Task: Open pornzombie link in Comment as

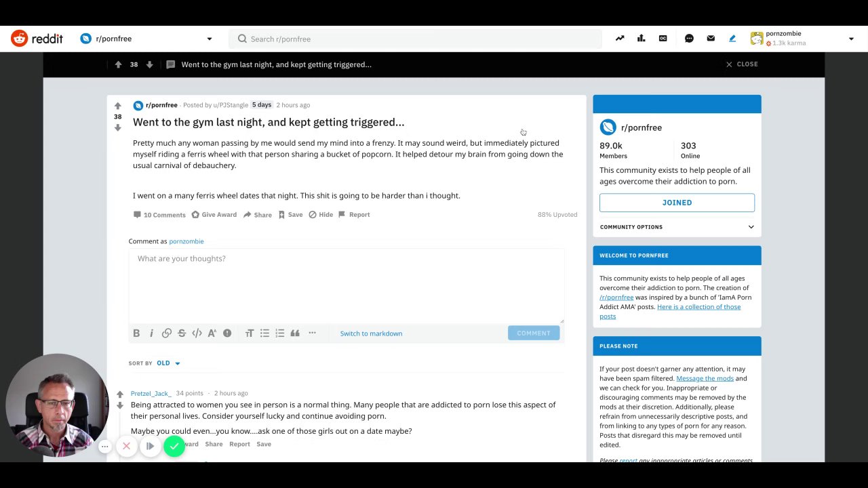Action: click(x=186, y=241)
